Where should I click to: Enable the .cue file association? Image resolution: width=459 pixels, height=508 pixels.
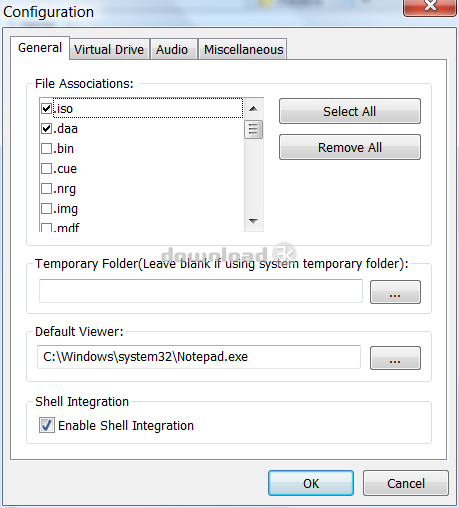(x=46, y=168)
